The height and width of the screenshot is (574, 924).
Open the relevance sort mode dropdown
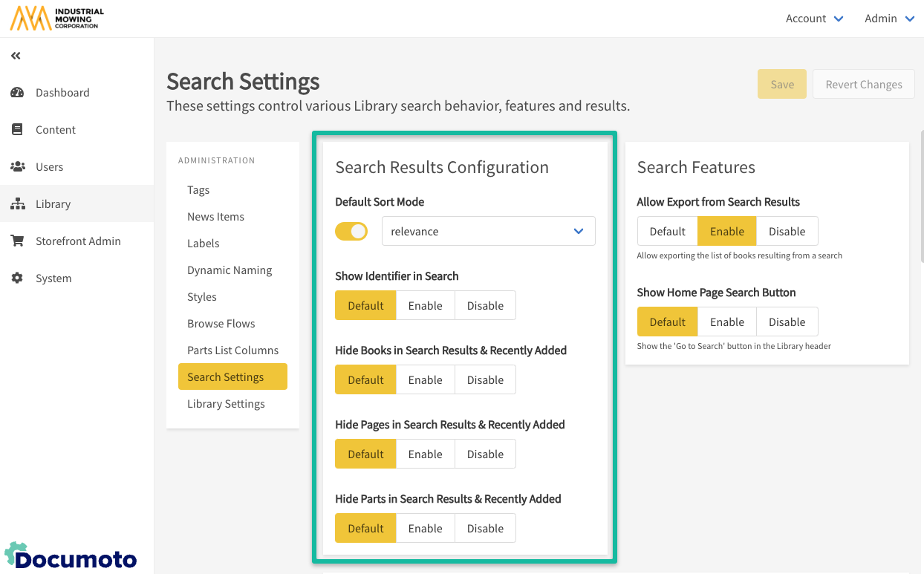tap(488, 232)
